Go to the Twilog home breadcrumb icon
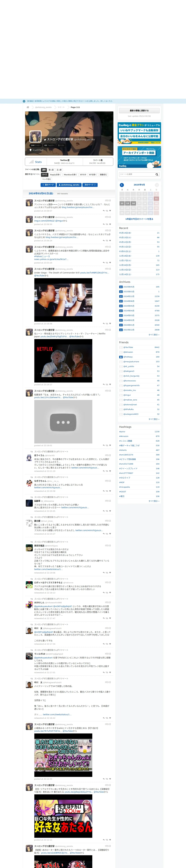Screen dimensions: 186x868 coord(28,107)
